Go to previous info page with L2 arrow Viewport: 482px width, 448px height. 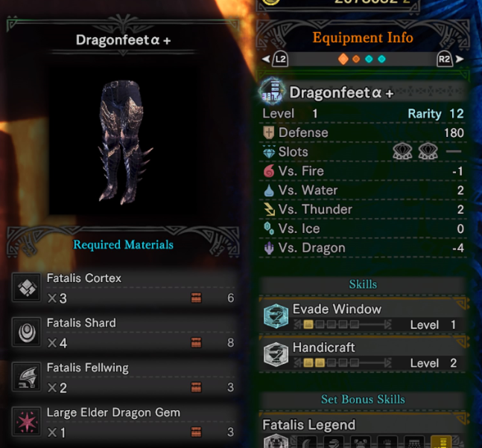(276, 59)
